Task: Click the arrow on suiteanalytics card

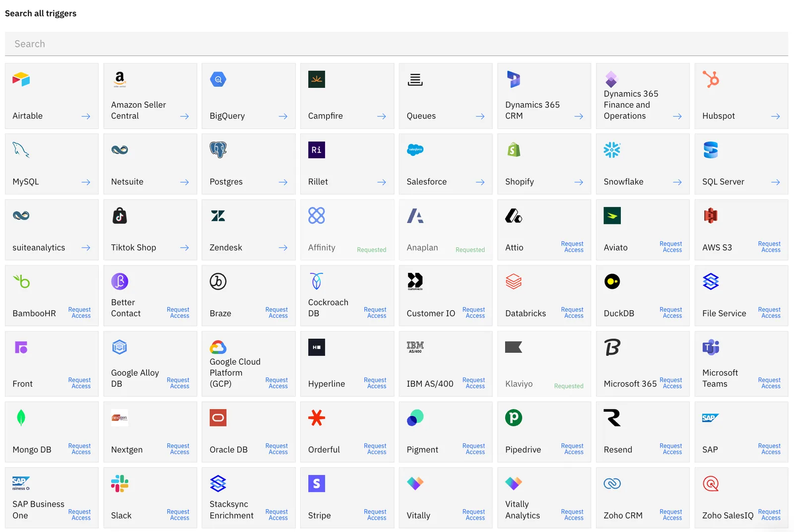Action: 86,248
